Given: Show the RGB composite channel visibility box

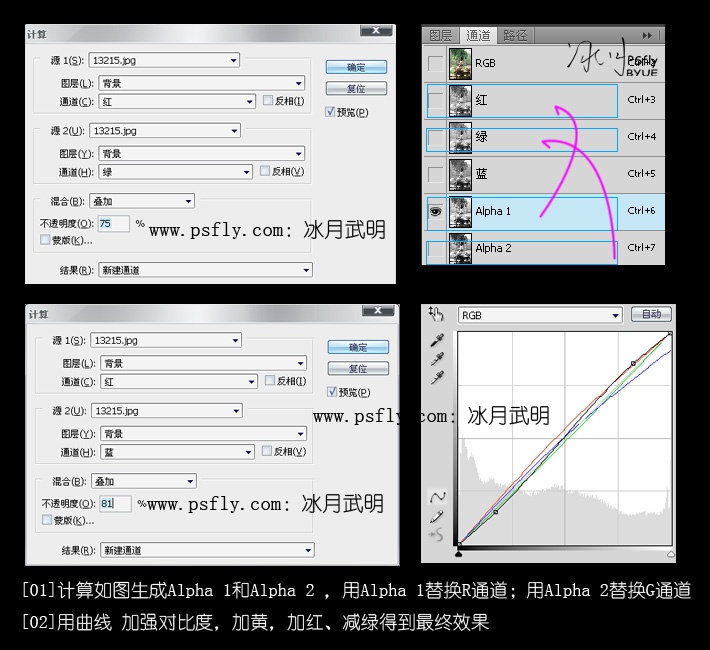Looking at the screenshot, I should 436,63.
